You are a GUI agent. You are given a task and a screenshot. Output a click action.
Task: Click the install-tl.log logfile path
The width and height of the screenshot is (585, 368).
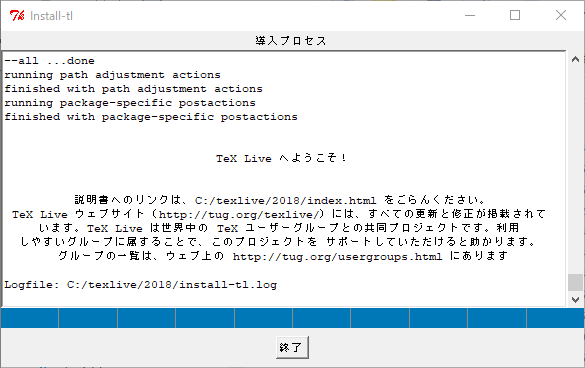[x=172, y=285]
